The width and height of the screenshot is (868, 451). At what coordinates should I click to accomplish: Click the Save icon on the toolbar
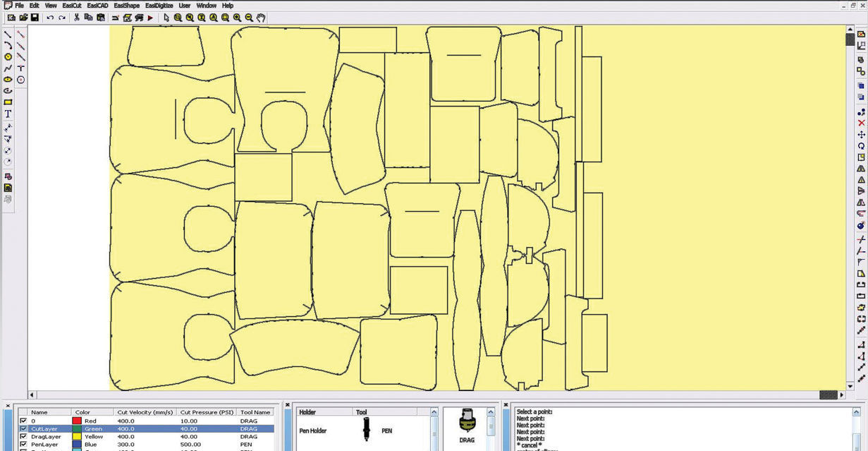pos(35,18)
